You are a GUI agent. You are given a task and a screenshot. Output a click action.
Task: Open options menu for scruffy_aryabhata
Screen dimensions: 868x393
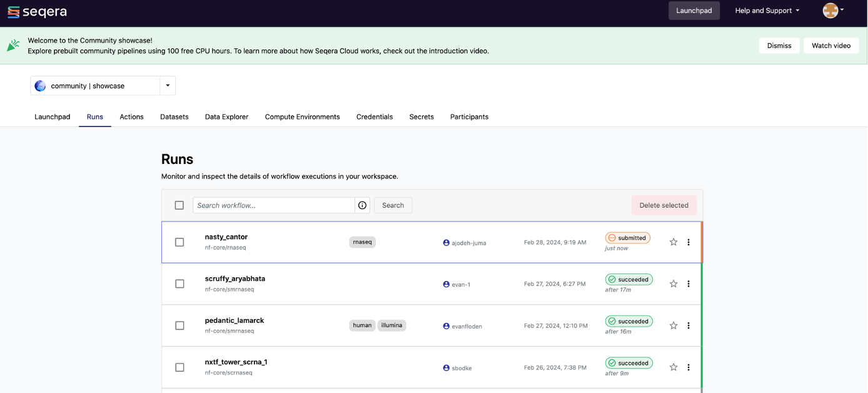[x=689, y=284]
